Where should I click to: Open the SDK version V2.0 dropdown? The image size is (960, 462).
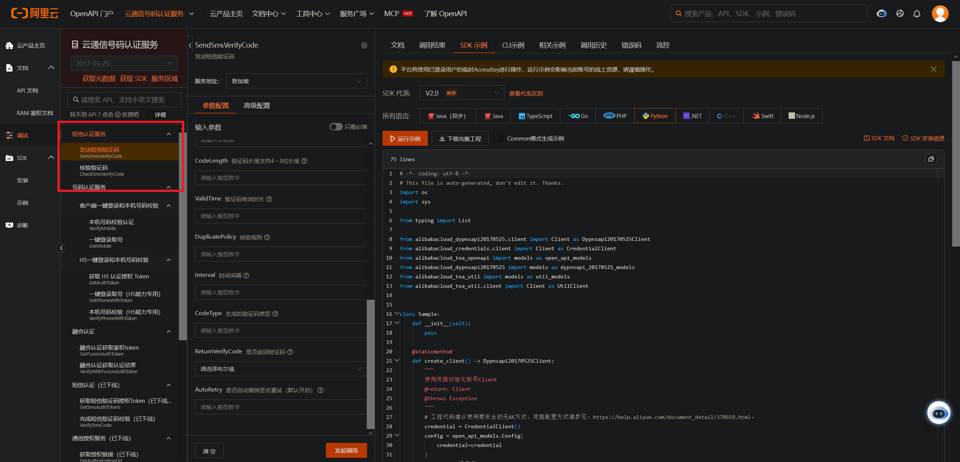(x=461, y=93)
